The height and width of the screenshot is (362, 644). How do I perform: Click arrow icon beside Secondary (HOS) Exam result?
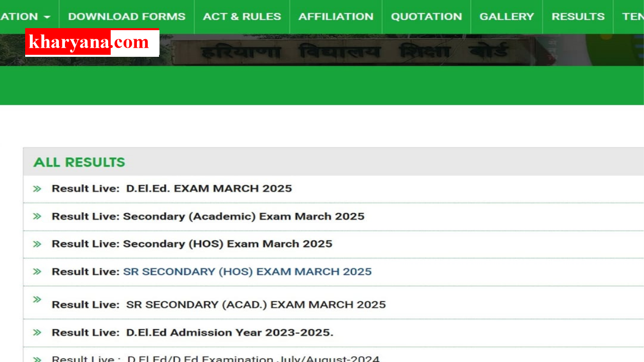[37, 244]
